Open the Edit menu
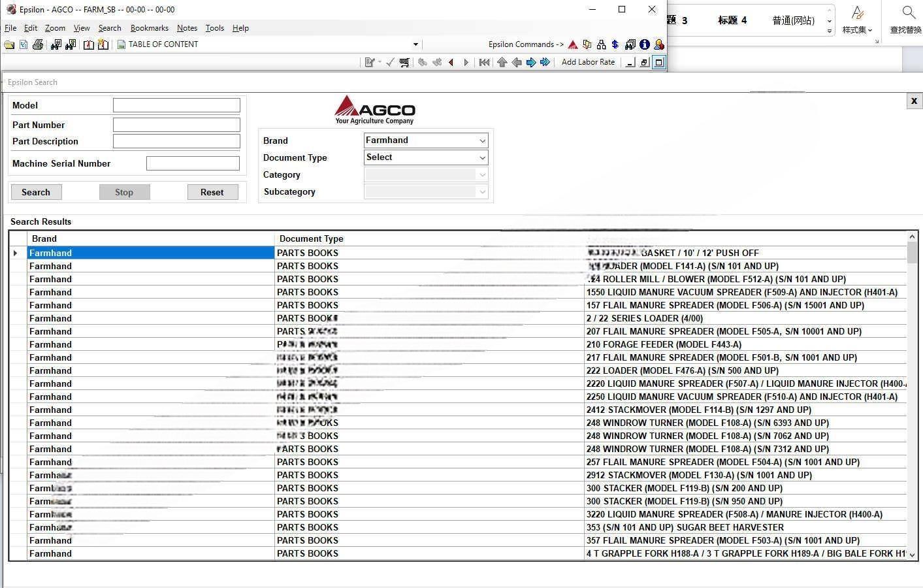 tap(31, 28)
